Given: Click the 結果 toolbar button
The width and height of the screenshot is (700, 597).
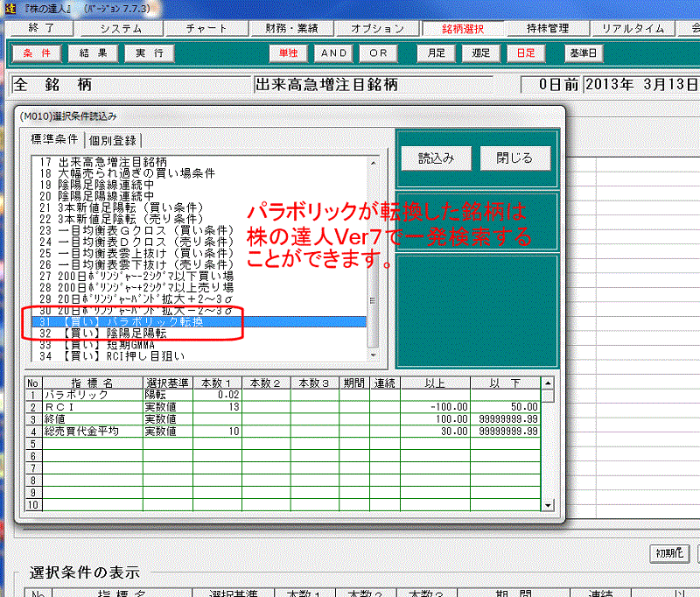Looking at the screenshot, I should [x=93, y=53].
